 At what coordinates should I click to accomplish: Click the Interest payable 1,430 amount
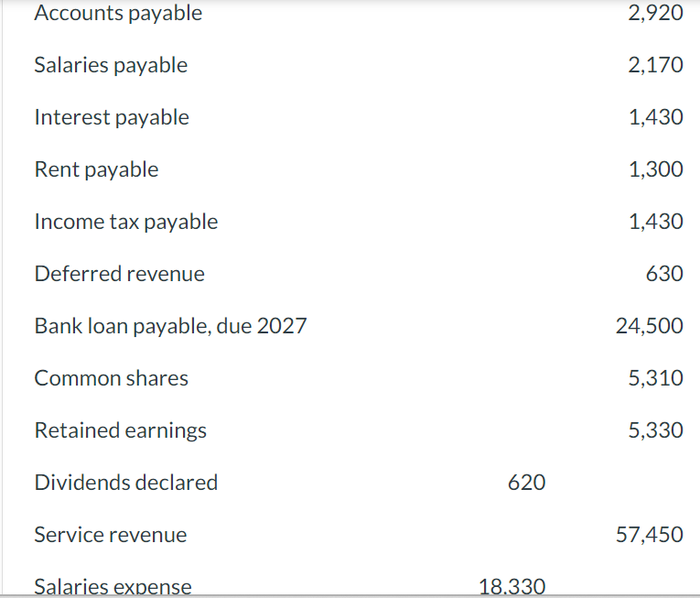[x=656, y=117]
